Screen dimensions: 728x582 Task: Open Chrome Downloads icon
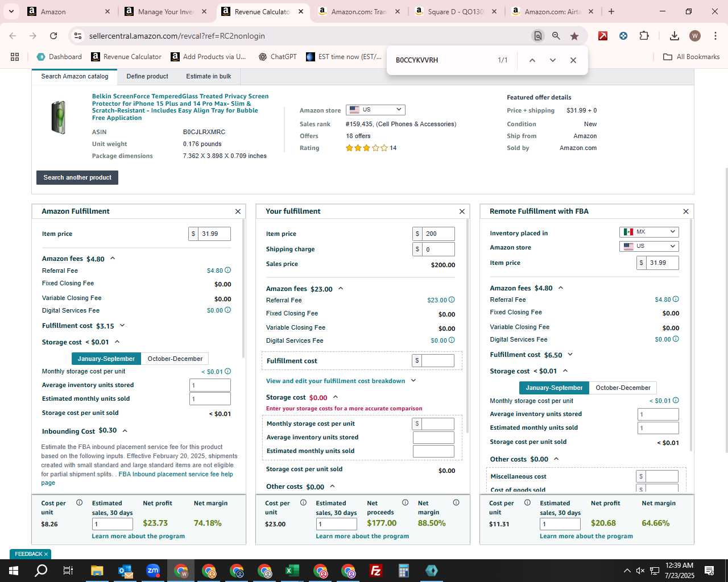point(675,36)
